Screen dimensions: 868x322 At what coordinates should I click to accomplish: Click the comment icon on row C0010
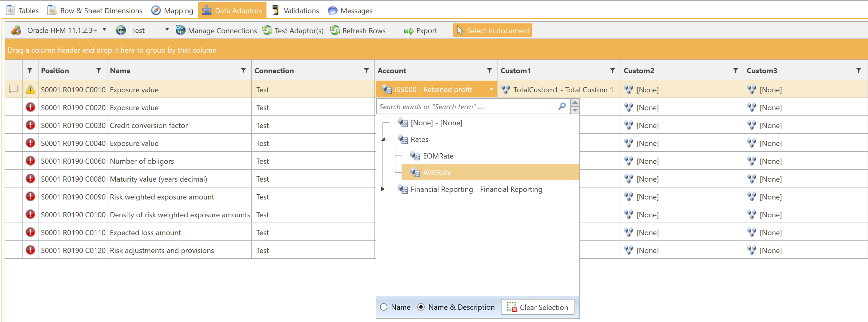(14, 89)
